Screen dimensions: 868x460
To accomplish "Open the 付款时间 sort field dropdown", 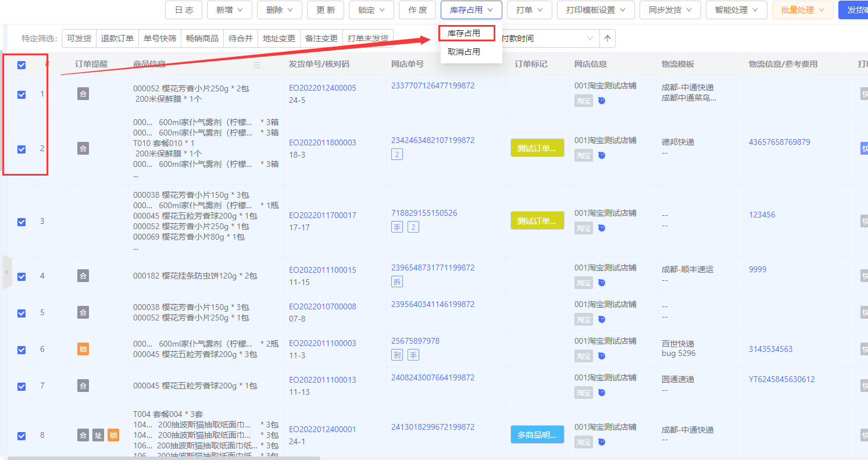I will tap(549, 38).
